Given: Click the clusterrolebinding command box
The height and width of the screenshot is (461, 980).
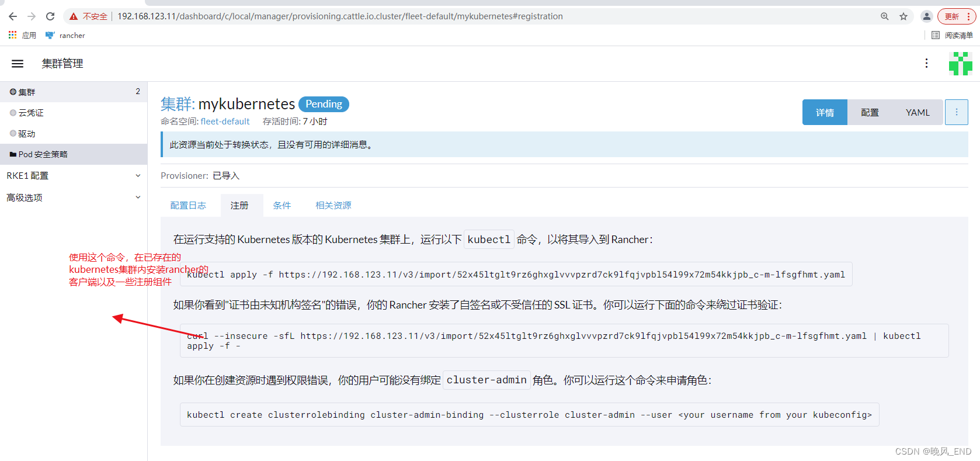Looking at the screenshot, I should 529,415.
